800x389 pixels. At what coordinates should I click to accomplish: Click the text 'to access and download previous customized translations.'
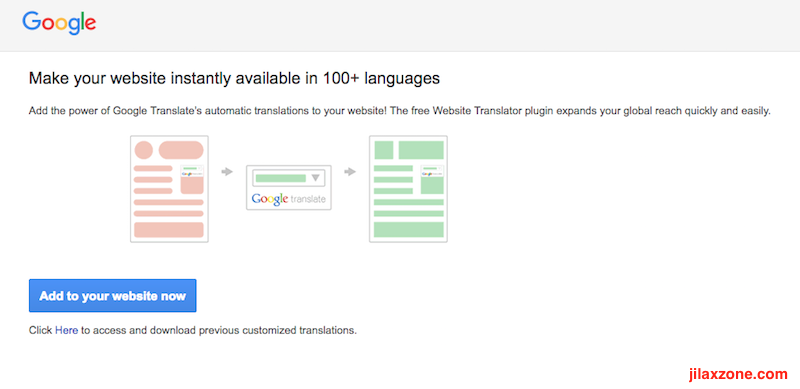[x=219, y=330]
